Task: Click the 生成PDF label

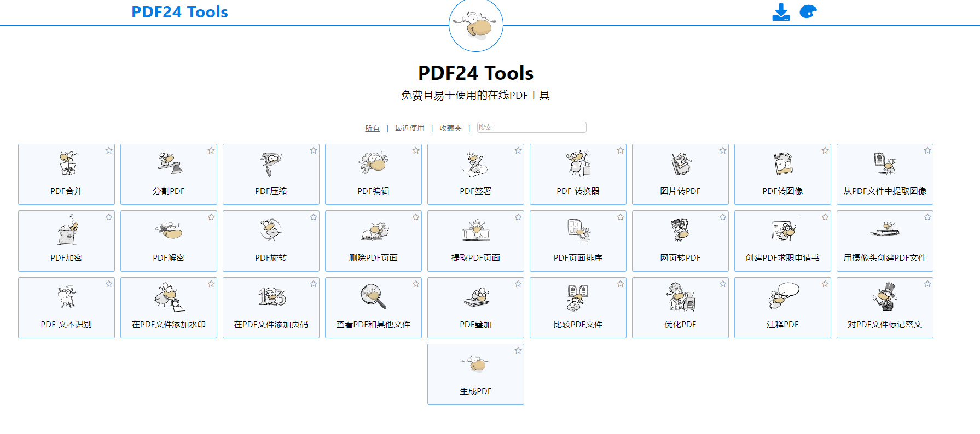Action: [475, 391]
